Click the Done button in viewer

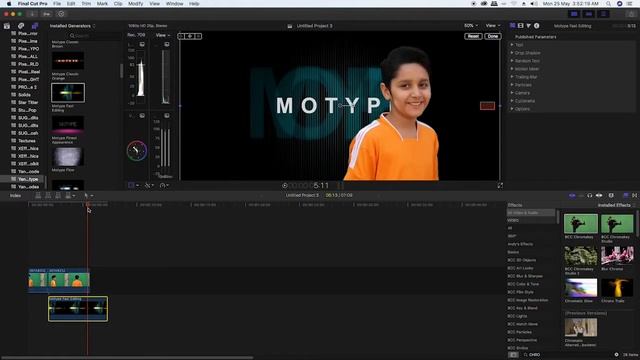[493, 36]
